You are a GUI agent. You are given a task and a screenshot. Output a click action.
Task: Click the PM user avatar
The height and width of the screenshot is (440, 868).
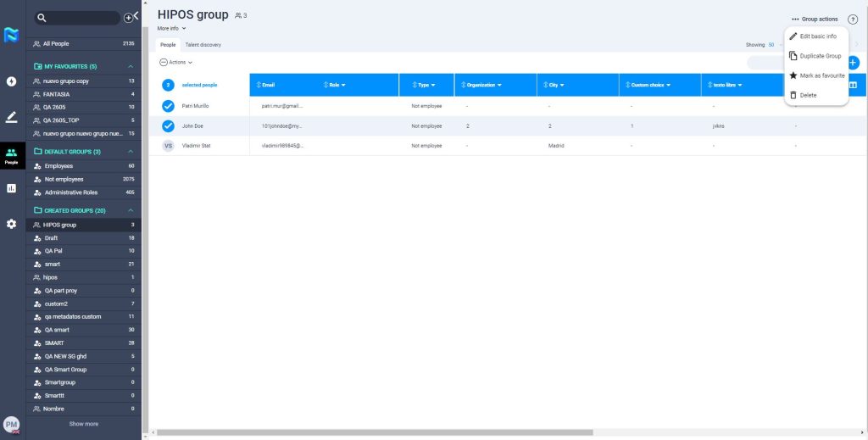11,424
